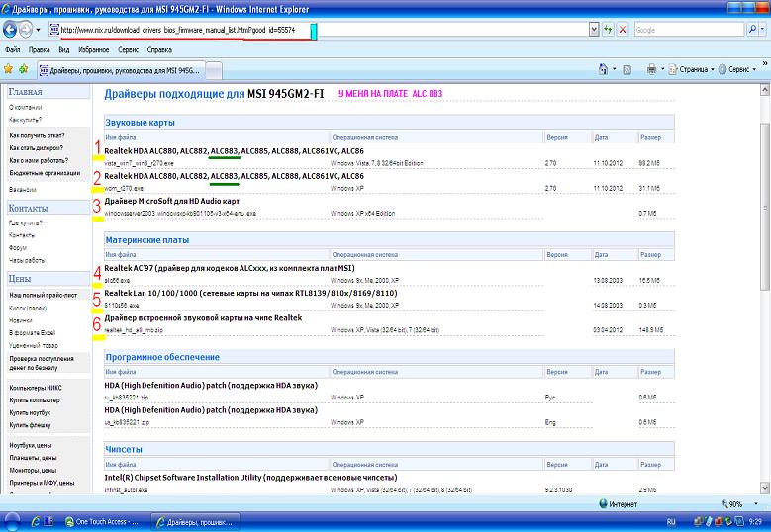Viewport: 771px width, 532px height.
Task: Switch to One Touch Access taskbar window
Action: click(x=103, y=522)
